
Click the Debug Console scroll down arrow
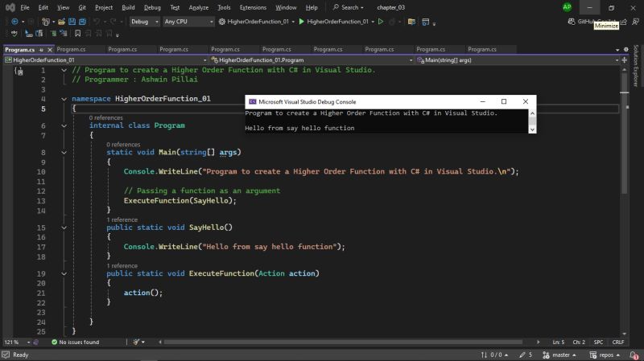click(532, 129)
